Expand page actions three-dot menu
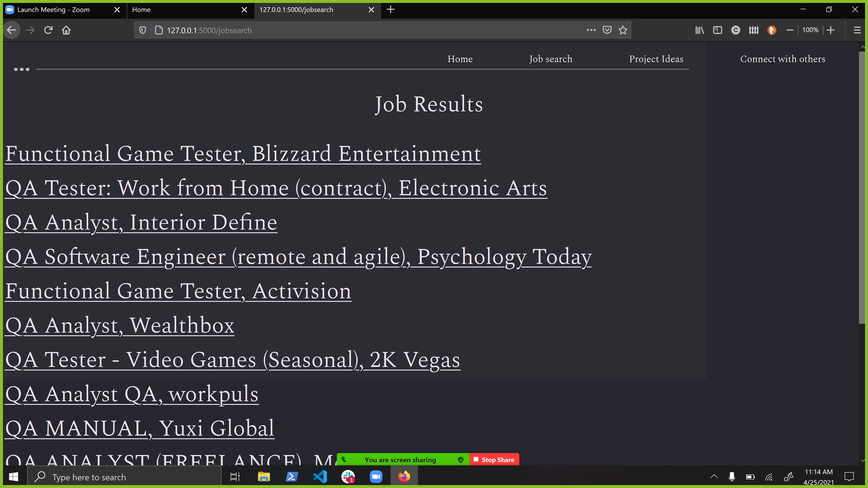 point(591,30)
